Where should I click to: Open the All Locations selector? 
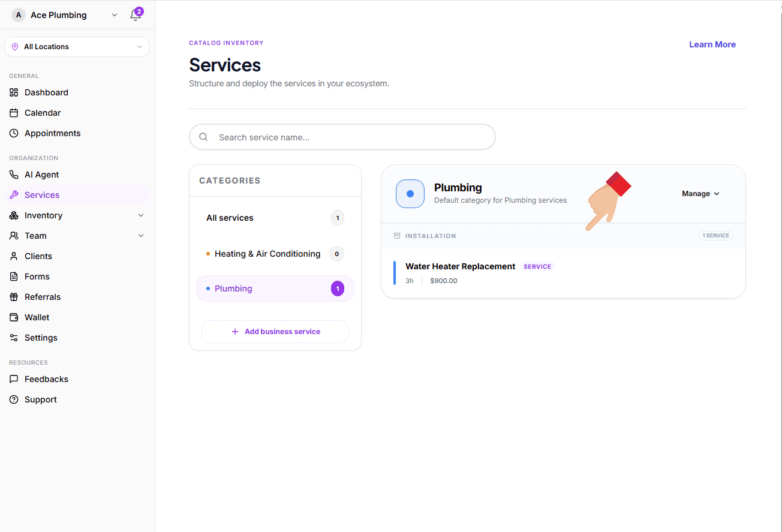tap(77, 46)
